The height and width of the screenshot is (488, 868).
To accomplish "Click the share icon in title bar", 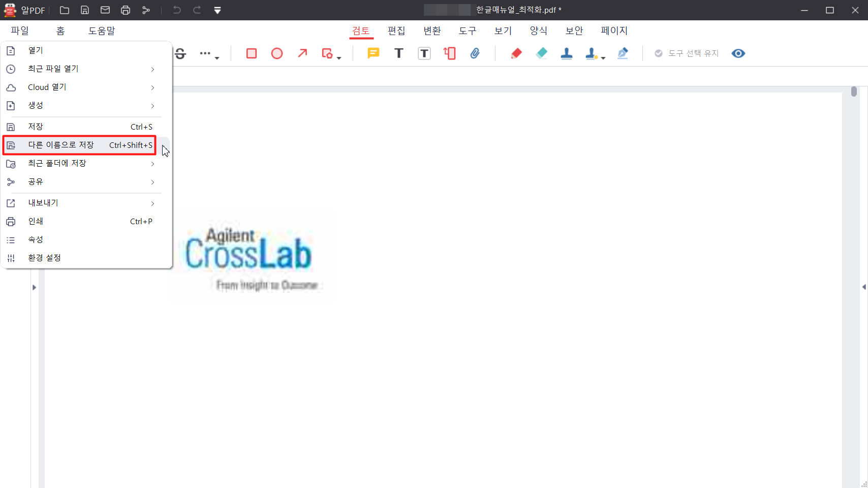I will 146,10.
